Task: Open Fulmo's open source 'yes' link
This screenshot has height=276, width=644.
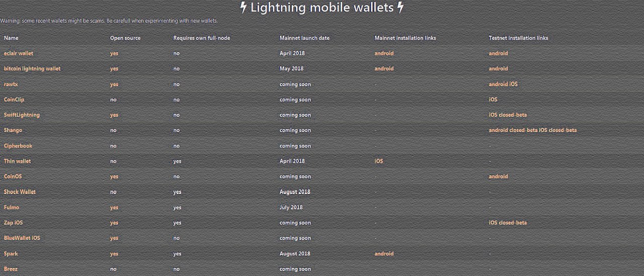Action: [114, 208]
